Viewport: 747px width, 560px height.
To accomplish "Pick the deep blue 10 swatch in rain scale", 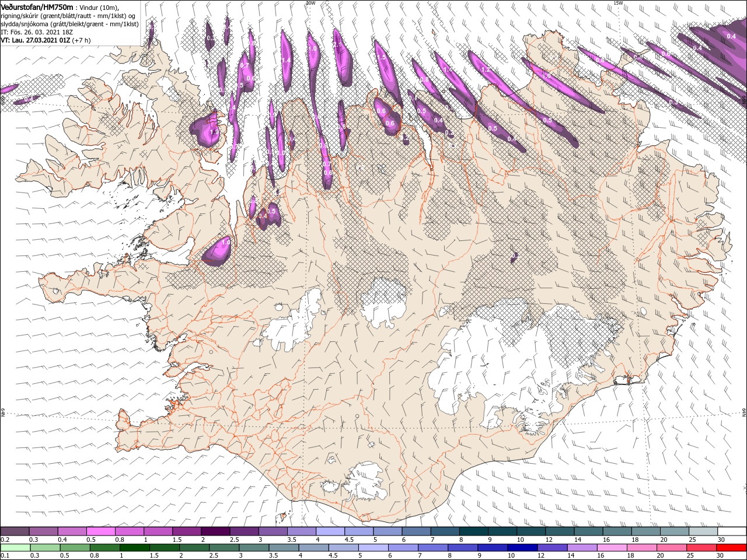I will (x=522, y=547).
